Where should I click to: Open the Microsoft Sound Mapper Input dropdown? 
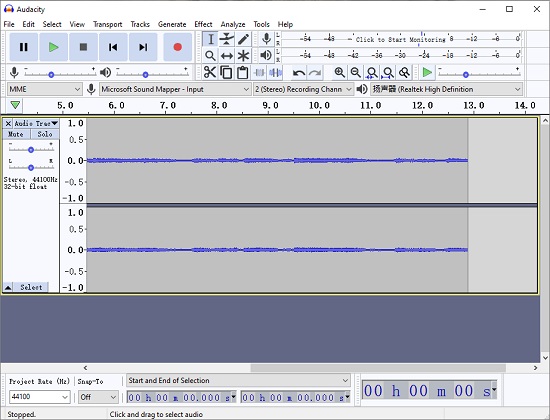pyautogui.click(x=175, y=89)
